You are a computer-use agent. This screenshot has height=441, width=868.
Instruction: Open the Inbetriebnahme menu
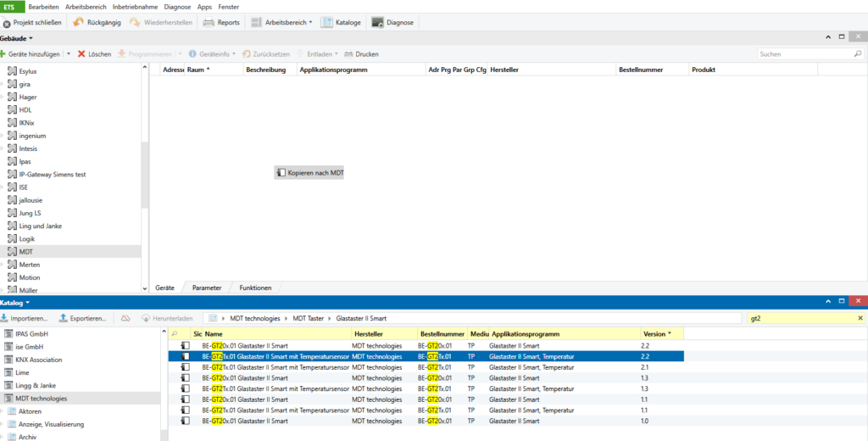tap(133, 6)
